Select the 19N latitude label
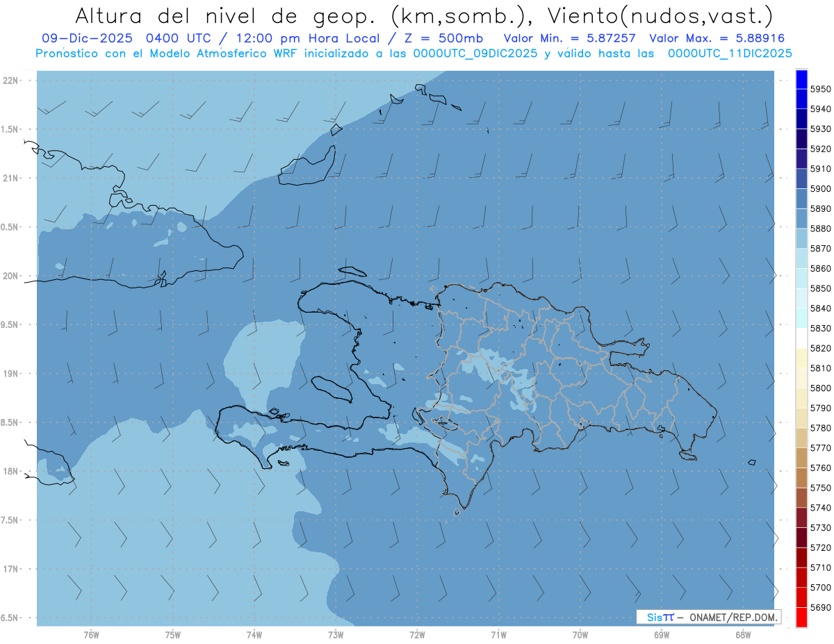834x644 pixels. [x=10, y=373]
